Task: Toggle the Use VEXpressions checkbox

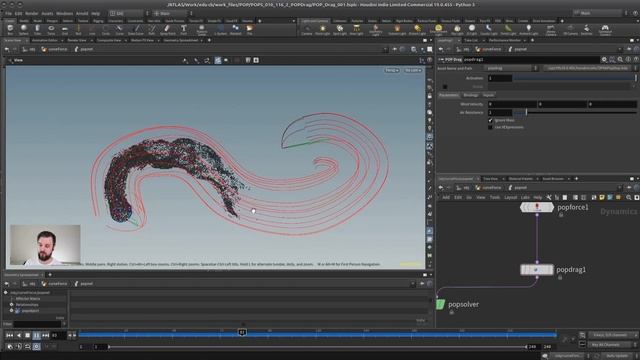Action: (x=490, y=127)
